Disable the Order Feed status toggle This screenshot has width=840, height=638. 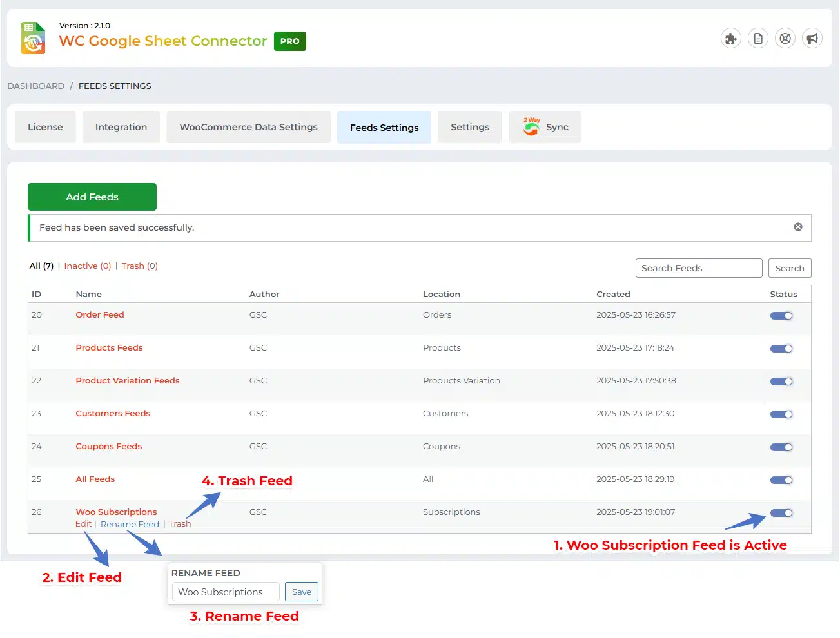781,316
